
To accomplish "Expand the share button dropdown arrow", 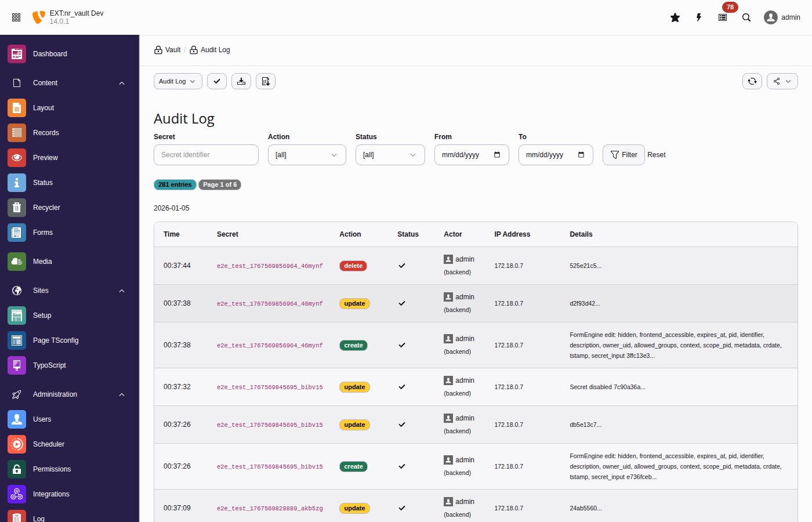I will 789,81.
